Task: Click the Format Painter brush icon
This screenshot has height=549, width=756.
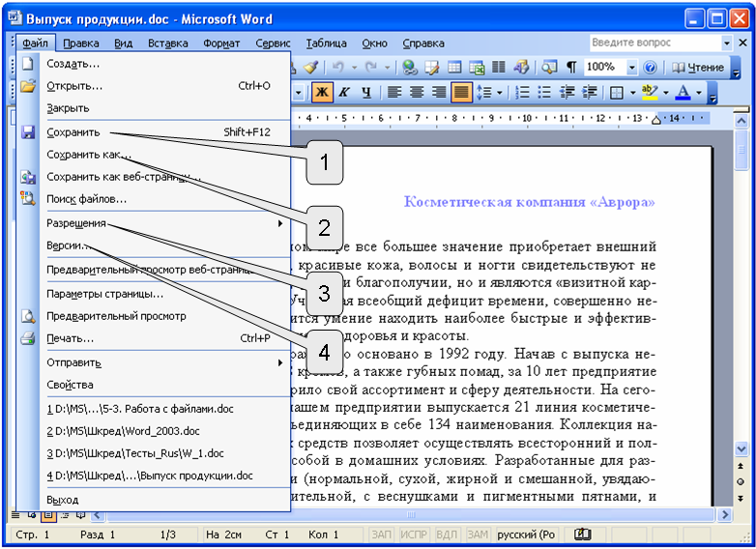Action: click(311, 68)
